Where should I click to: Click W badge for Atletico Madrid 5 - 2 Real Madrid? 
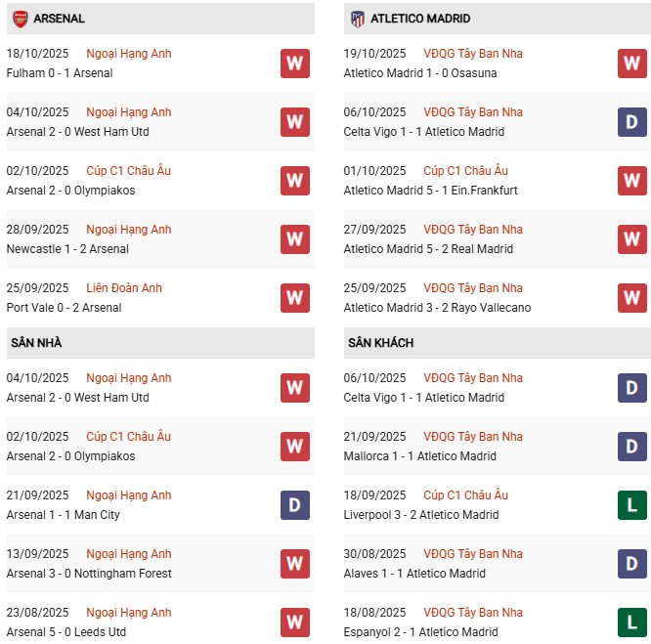(x=632, y=239)
